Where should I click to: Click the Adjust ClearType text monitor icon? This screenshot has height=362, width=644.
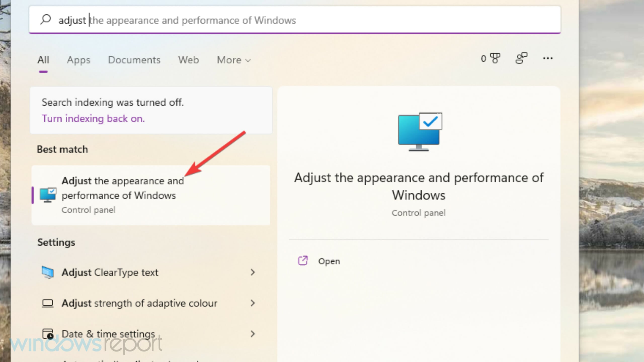[48, 272]
